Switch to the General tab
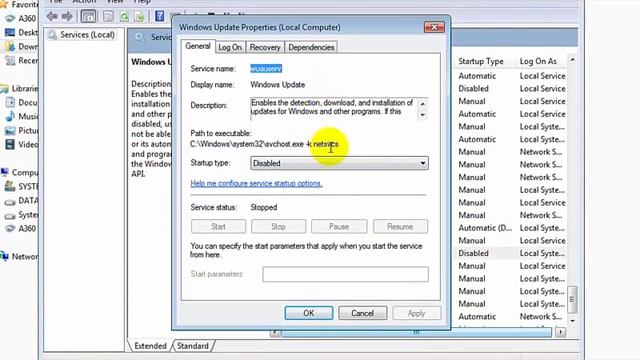The height and width of the screenshot is (360, 640). click(x=198, y=46)
